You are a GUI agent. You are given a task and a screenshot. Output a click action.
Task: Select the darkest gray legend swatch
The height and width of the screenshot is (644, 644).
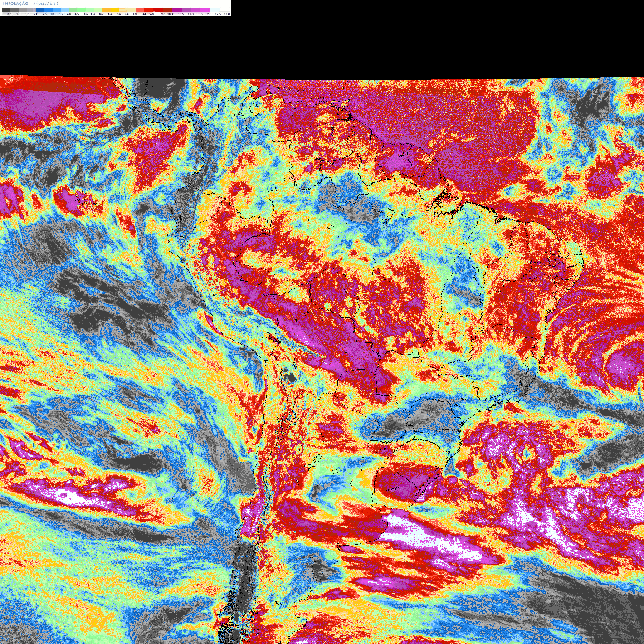[6, 10]
